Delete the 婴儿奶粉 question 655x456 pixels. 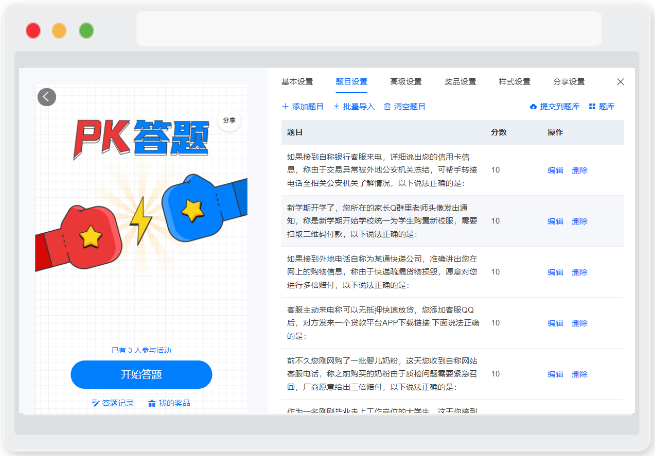pos(579,374)
